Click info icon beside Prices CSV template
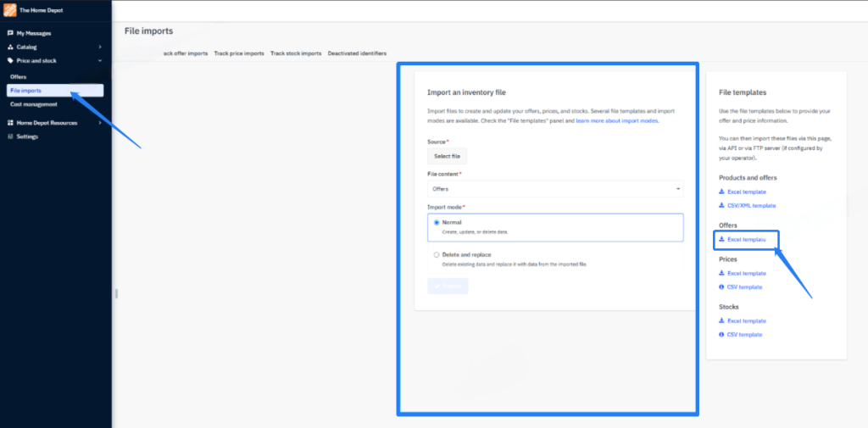Screen dimensions: 868x428 pos(721,287)
